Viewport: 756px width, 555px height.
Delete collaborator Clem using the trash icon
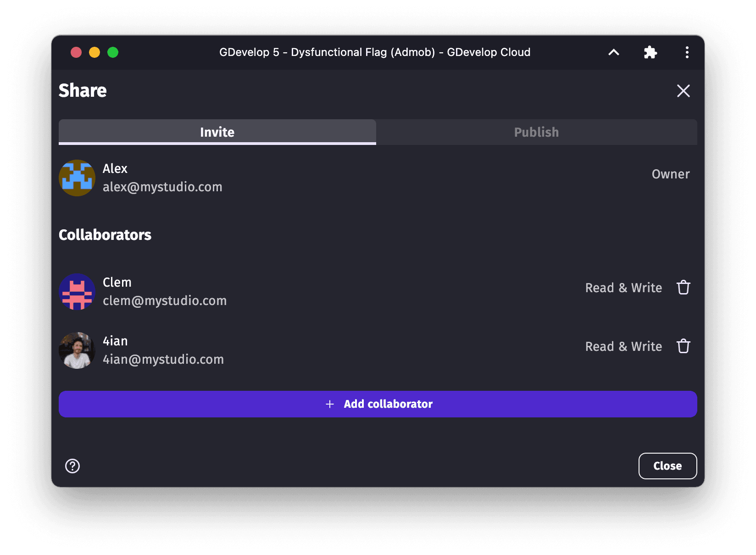pos(684,288)
